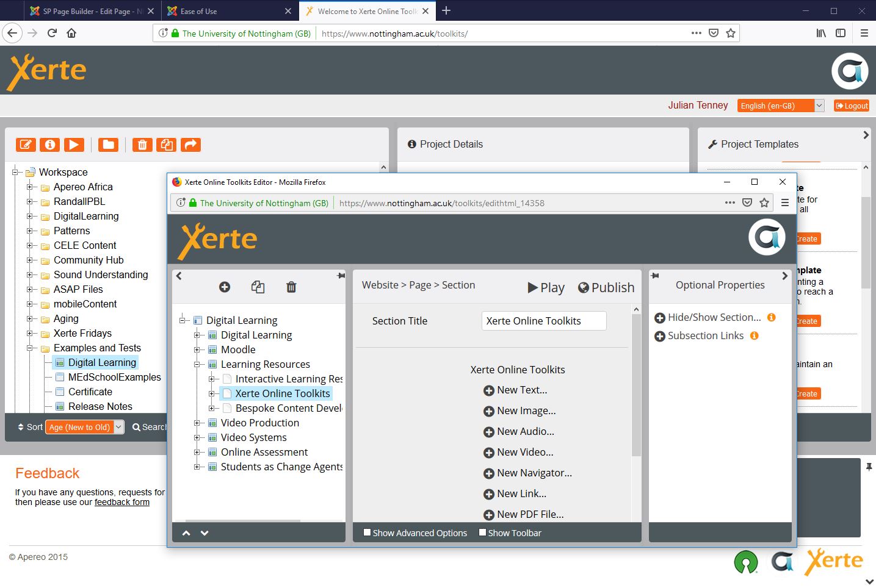Add New Audio to the section
876x588 pixels.
(519, 431)
